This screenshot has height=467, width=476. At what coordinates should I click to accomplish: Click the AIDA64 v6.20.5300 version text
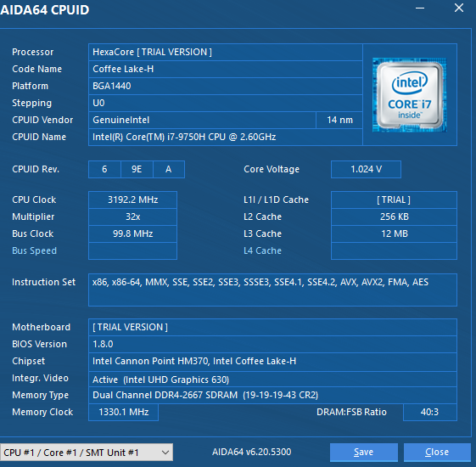click(x=251, y=452)
